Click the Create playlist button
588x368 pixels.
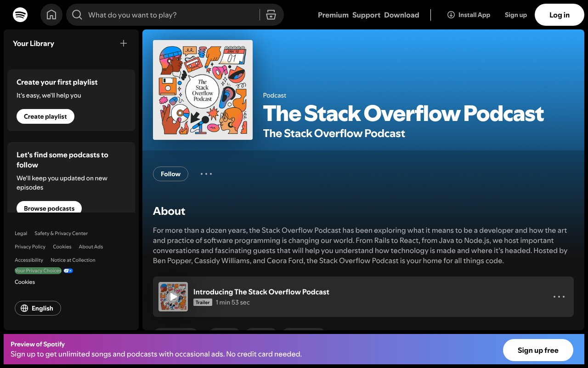tap(45, 116)
